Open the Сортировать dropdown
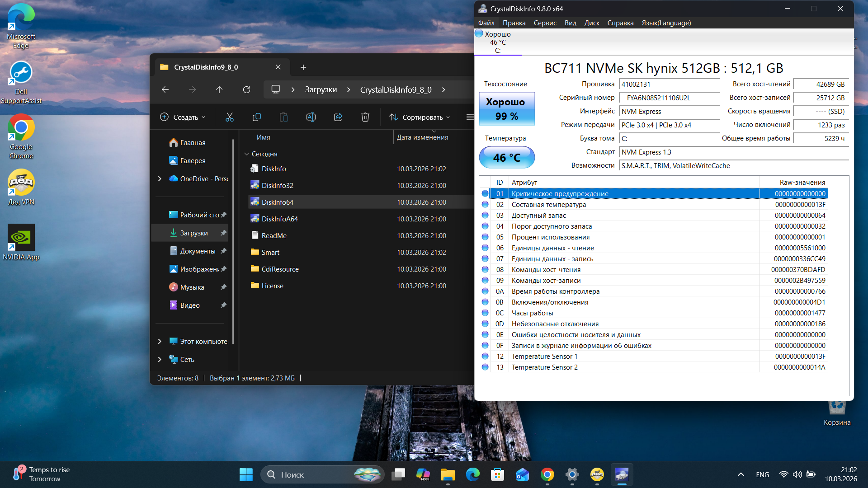Viewport: 868px width, 488px height. pos(420,117)
